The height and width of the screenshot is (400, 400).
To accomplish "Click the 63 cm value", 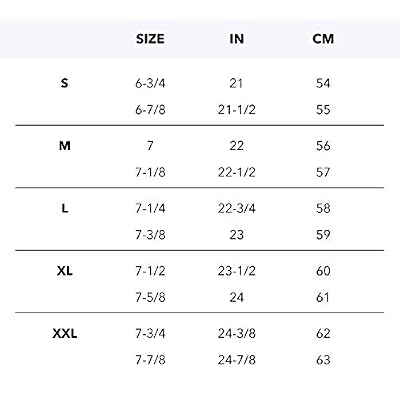I will tap(323, 360).
